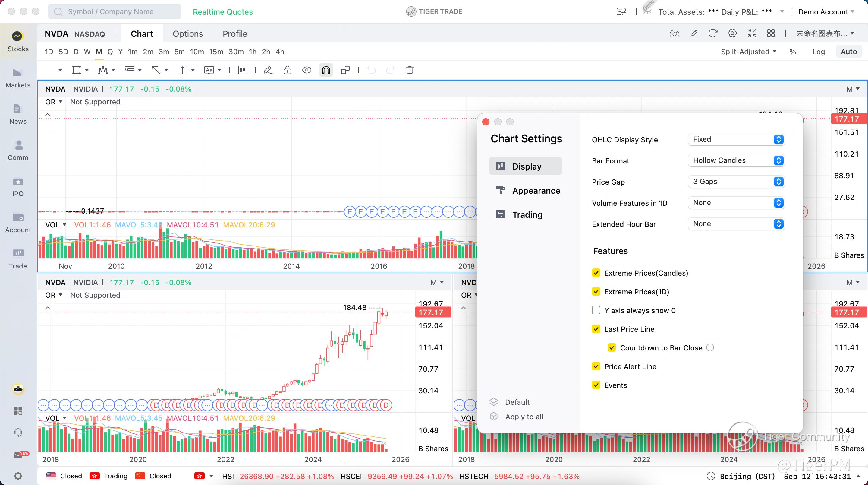Click the refresh chart icon
Viewport: 868px width, 485px height.
point(713,33)
